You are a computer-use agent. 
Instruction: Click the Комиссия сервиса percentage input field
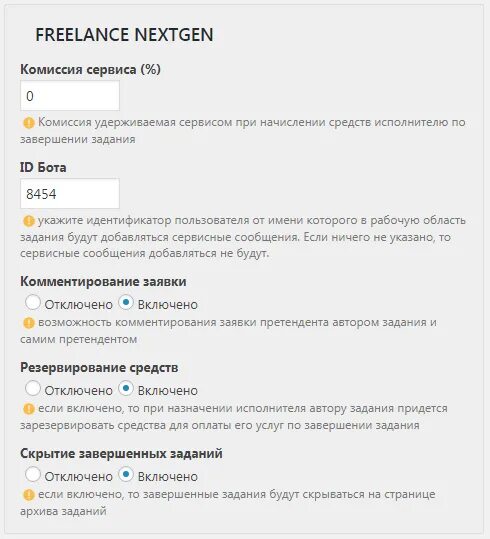pos(70,96)
